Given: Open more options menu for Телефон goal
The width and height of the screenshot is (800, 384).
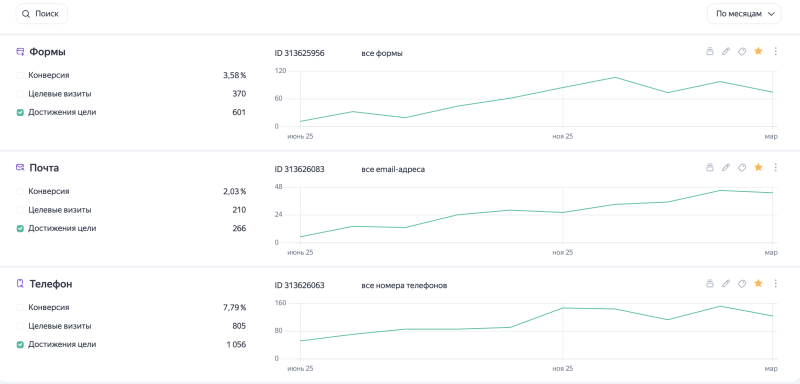Looking at the screenshot, I should click(776, 283).
